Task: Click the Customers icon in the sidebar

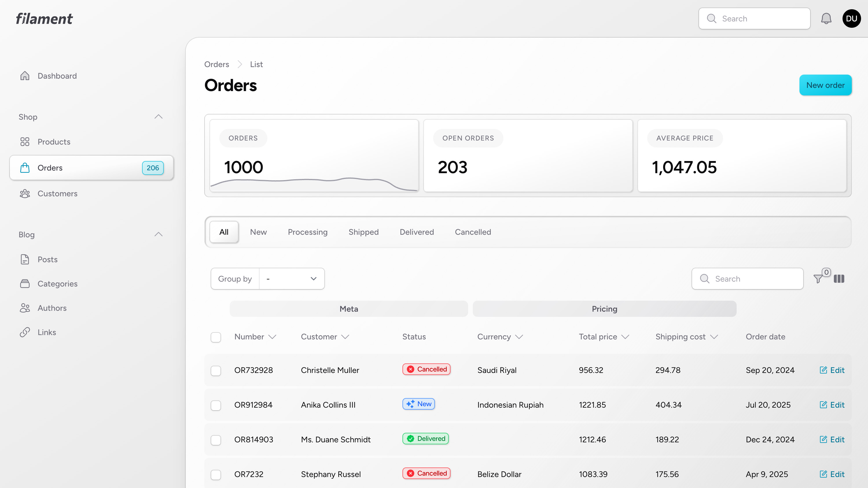Action: [25, 194]
